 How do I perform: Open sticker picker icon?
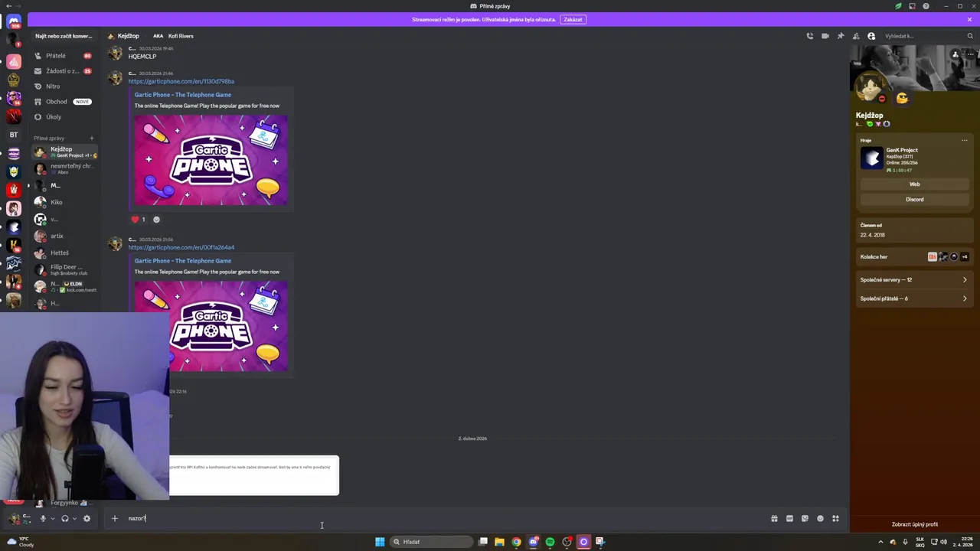pos(805,518)
